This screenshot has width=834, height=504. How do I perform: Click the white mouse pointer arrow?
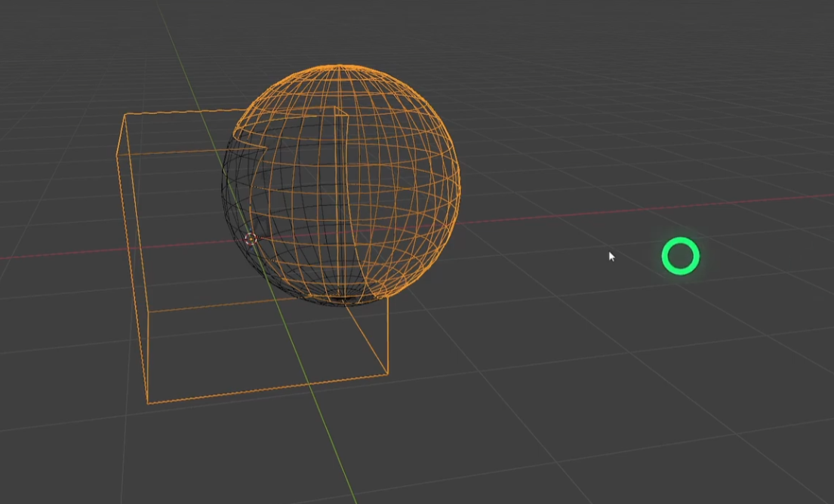(x=611, y=257)
